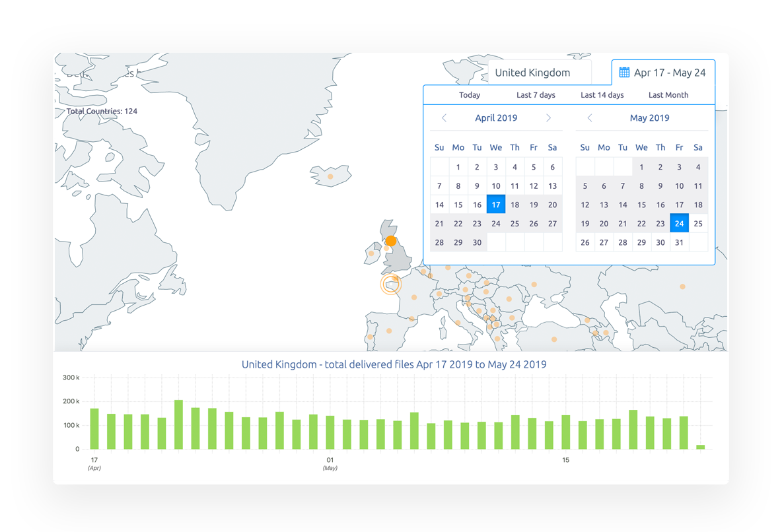Viewport: 782px width, 532px height.
Task: Click the May 2019 month title
Action: 649,117
